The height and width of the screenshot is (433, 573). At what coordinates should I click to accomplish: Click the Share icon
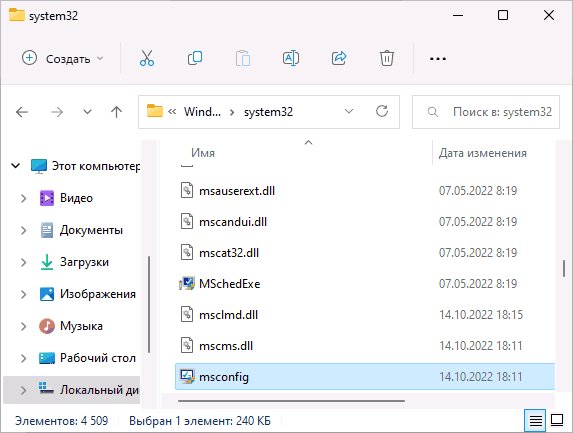pos(339,58)
